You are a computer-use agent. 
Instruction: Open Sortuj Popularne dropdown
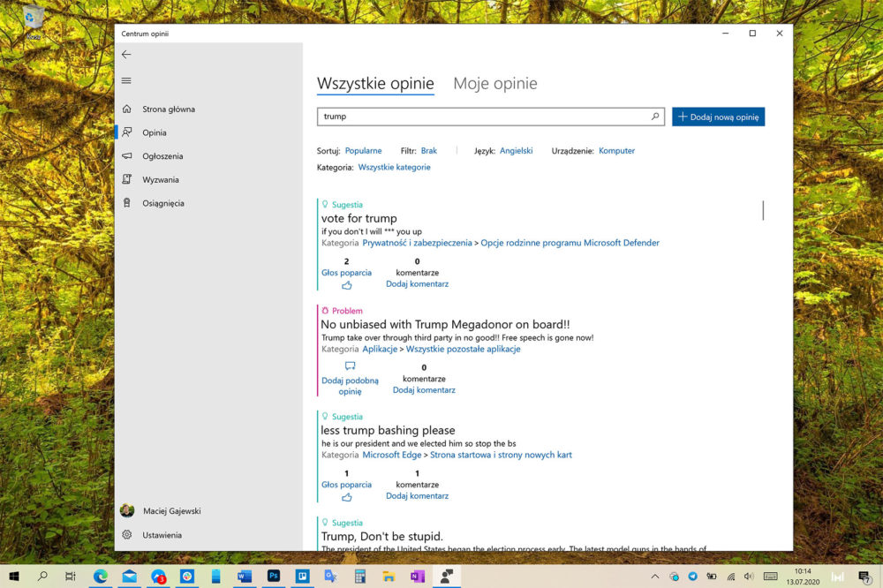tap(363, 151)
